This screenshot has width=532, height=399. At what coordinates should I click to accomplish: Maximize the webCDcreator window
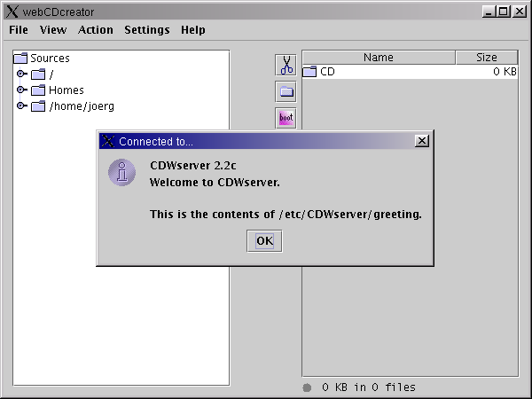click(504, 12)
